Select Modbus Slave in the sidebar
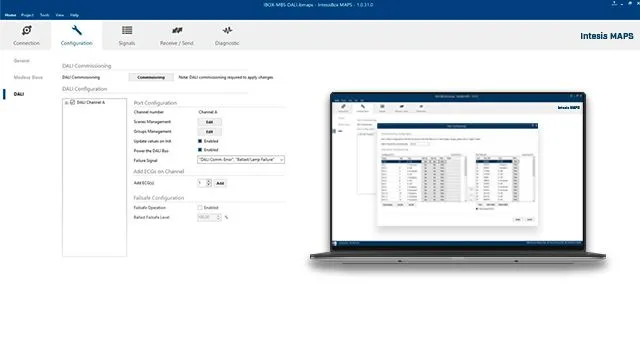The height and width of the screenshot is (360, 640). click(28, 77)
